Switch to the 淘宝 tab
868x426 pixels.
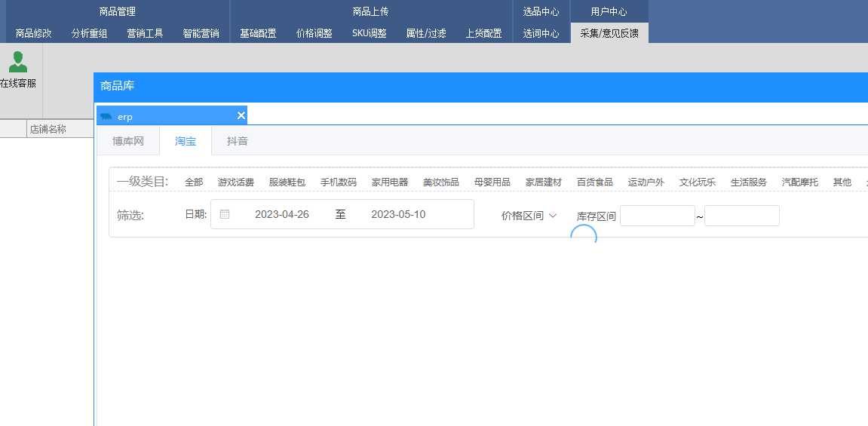click(x=186, y=141)
